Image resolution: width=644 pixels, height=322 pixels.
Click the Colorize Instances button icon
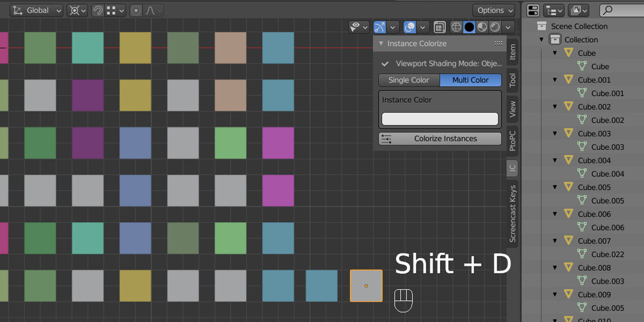[x=386, y=138]
